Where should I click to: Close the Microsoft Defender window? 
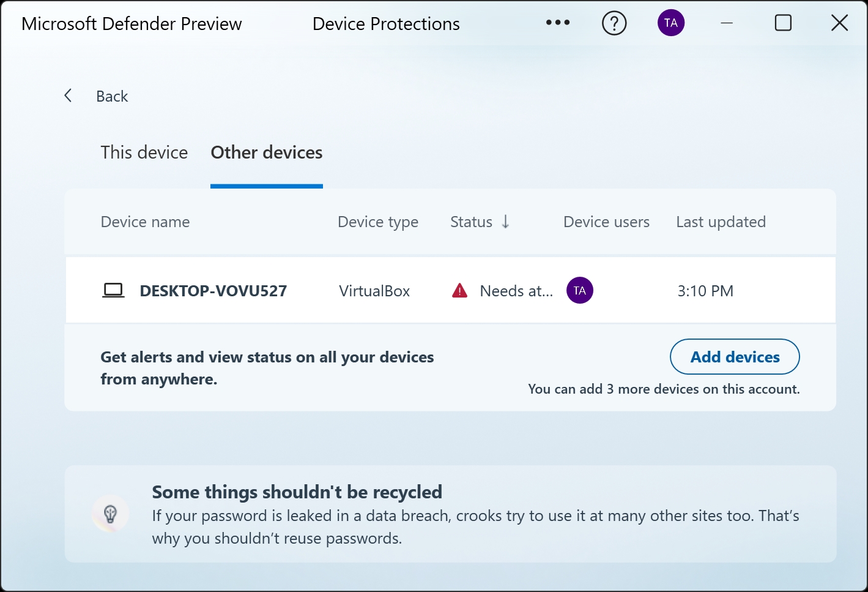point(839,23)
